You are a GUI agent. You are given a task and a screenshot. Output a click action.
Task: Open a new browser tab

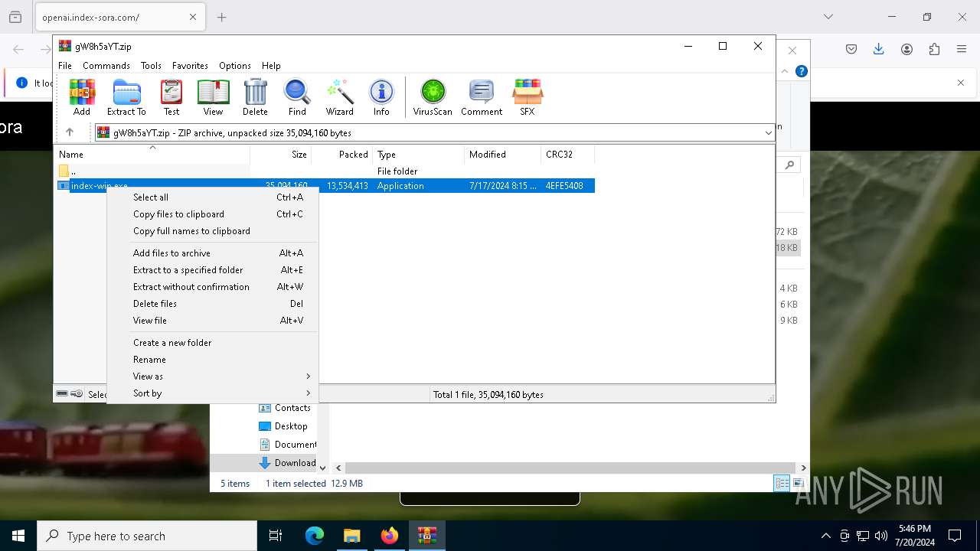coord(222,17)
